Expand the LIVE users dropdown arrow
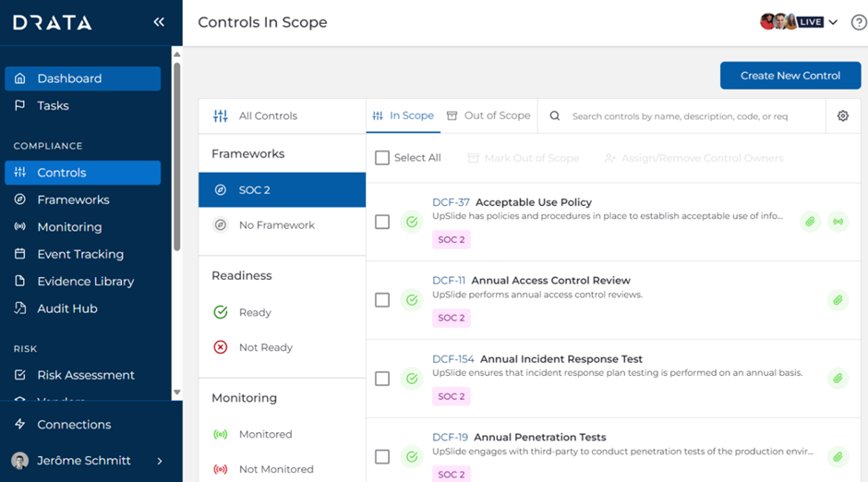The image size is (868, 482). 833,22
